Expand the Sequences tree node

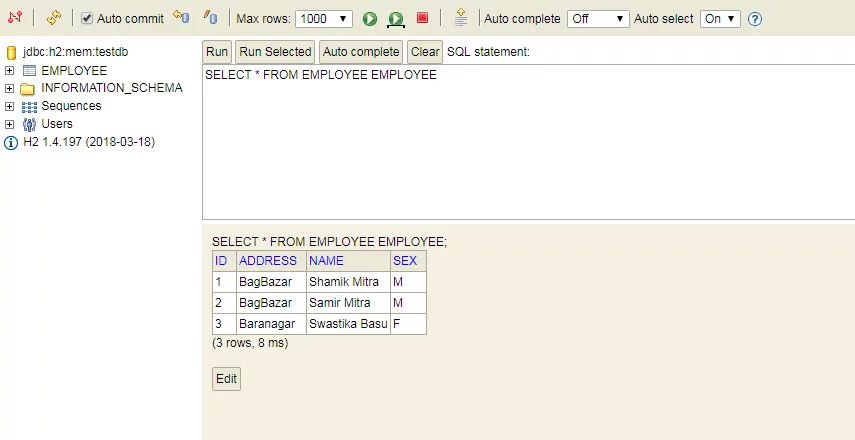point(9,106)
